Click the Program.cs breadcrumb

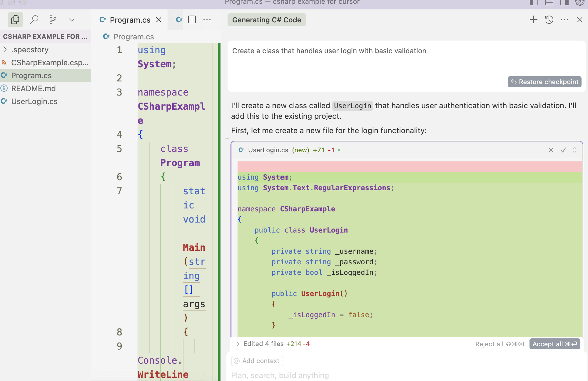click(x=133, y=37)
